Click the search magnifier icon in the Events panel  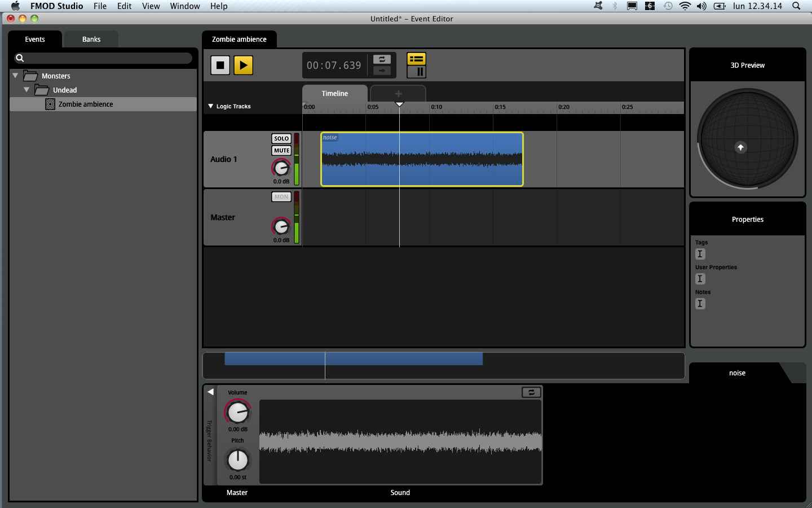[20, 58]
